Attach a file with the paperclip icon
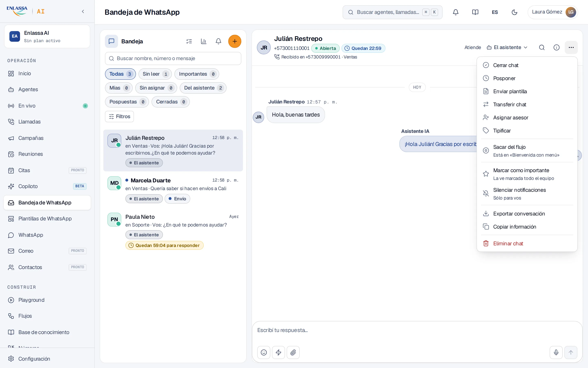Viewport: 588px width, 368px height. coord(293,352)
